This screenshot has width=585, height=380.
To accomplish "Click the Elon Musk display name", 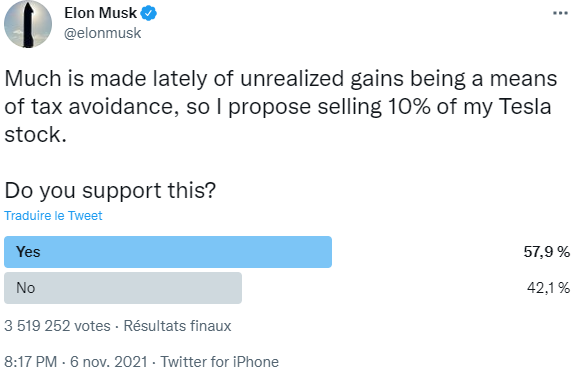I will pos(100,13).
